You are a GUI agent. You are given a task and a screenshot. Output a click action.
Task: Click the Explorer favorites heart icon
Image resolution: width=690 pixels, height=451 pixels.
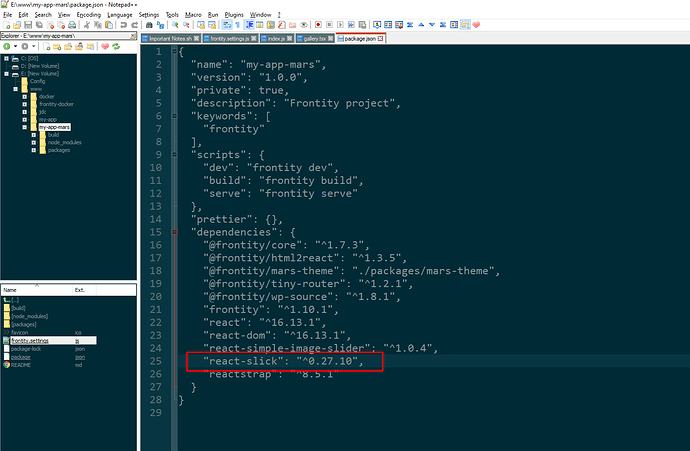pyautogui.click(x=105, y=46)
